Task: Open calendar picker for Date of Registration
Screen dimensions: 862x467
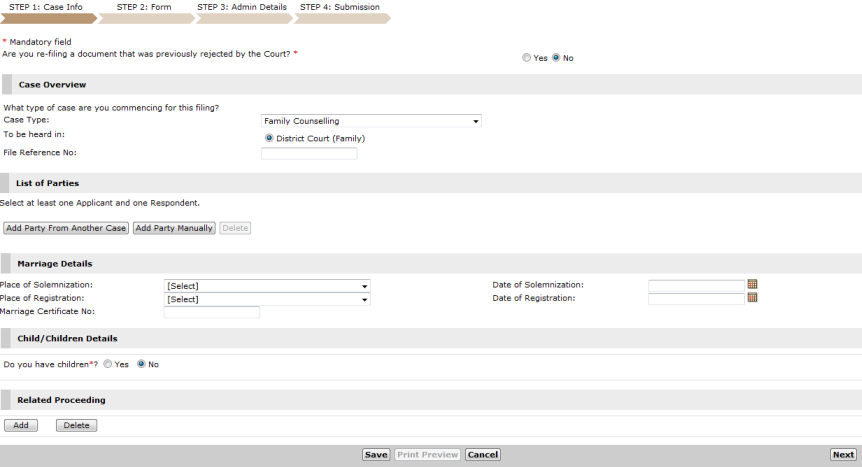Action: [x=752, y=298]
